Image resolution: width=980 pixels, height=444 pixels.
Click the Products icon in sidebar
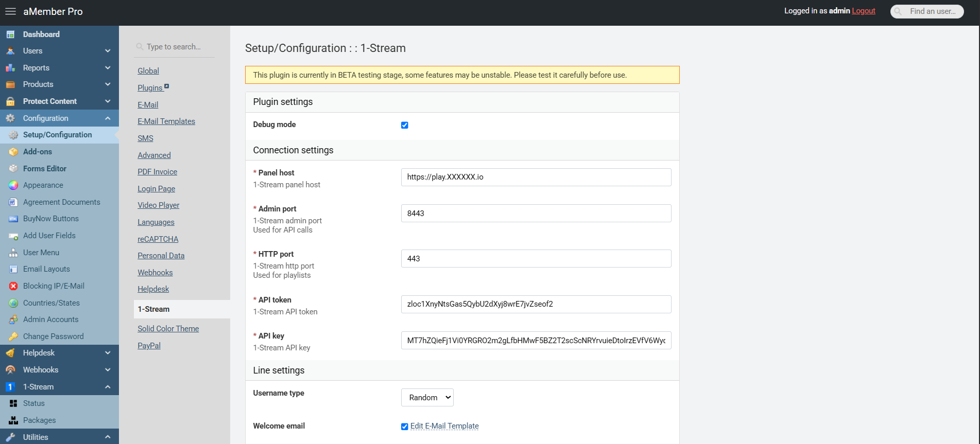10,84
